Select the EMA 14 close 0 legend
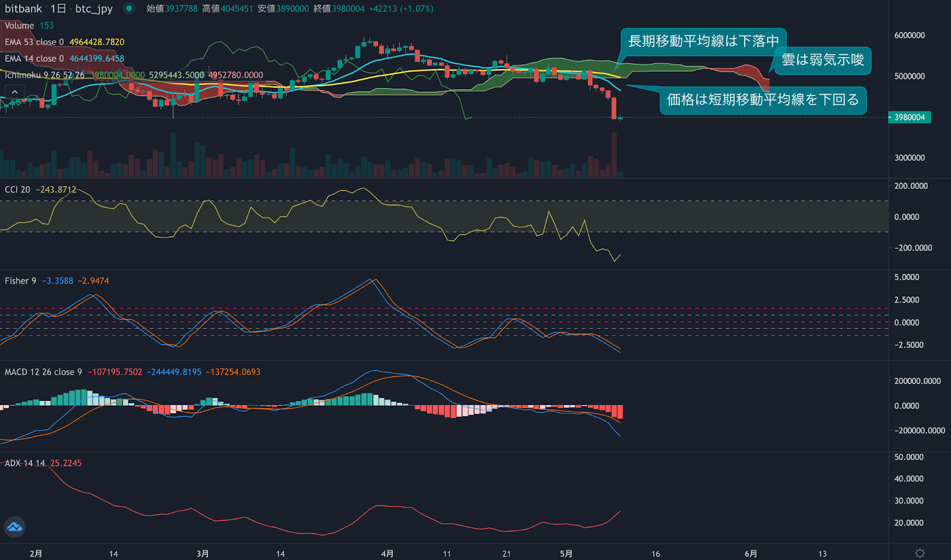 pyautogui.click(x=36, y=58)
